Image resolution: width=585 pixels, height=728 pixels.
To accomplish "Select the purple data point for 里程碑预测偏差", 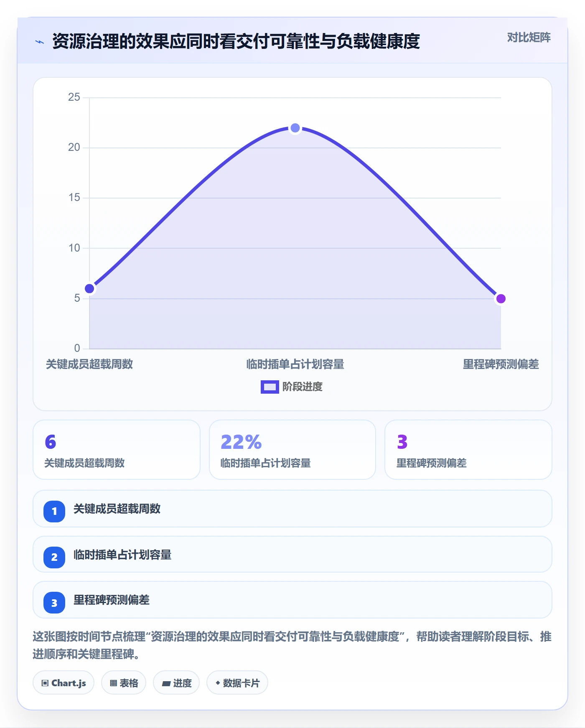I will 501,299.
